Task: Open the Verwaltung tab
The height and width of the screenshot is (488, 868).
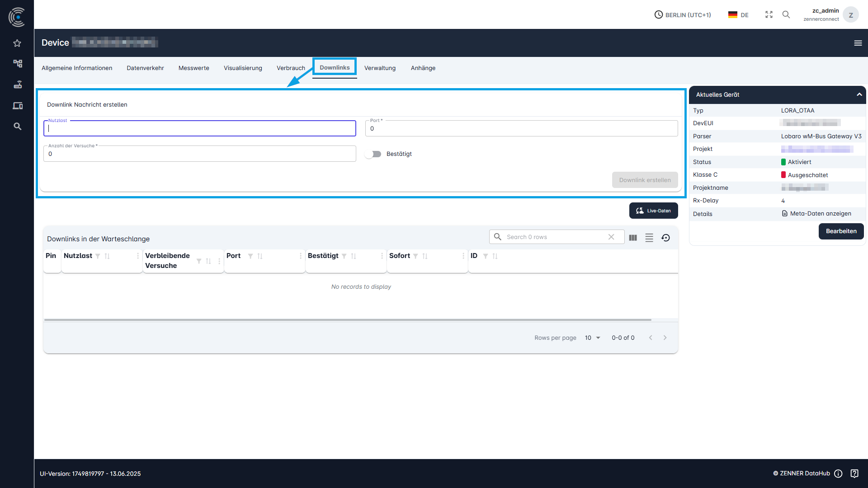Action: point(380,68)
